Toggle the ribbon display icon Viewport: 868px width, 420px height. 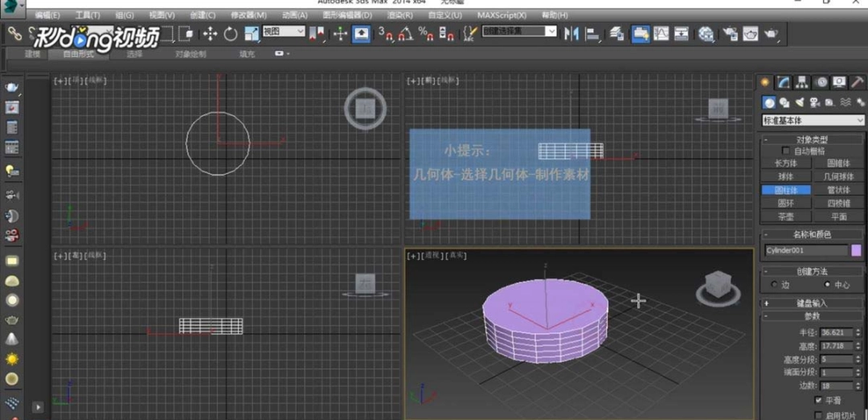(641, 35)
